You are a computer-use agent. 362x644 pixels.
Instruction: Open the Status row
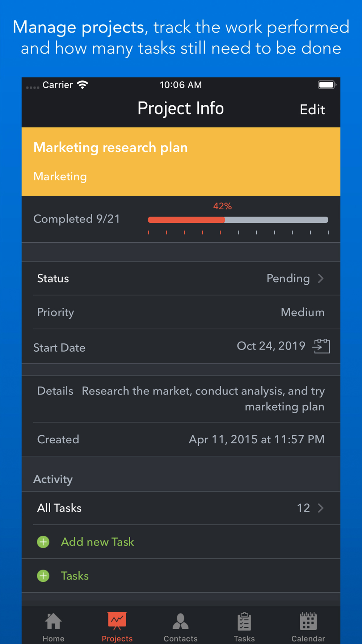tap(181, 279)
